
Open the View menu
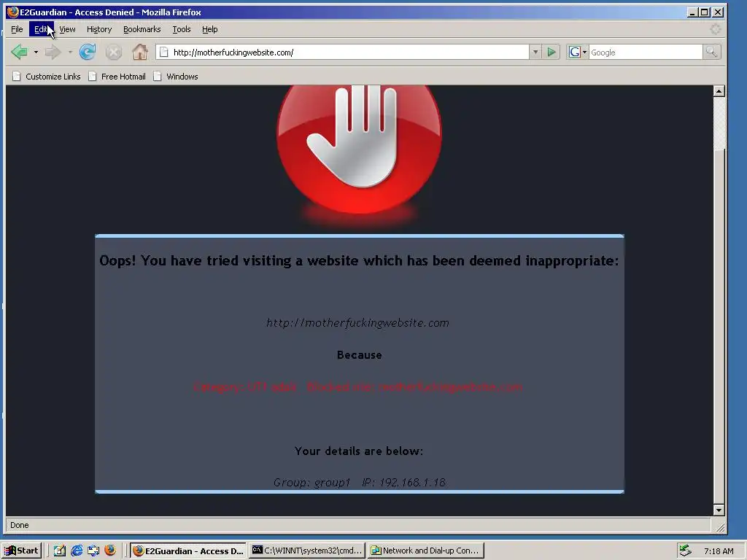(x=67, y=29)
